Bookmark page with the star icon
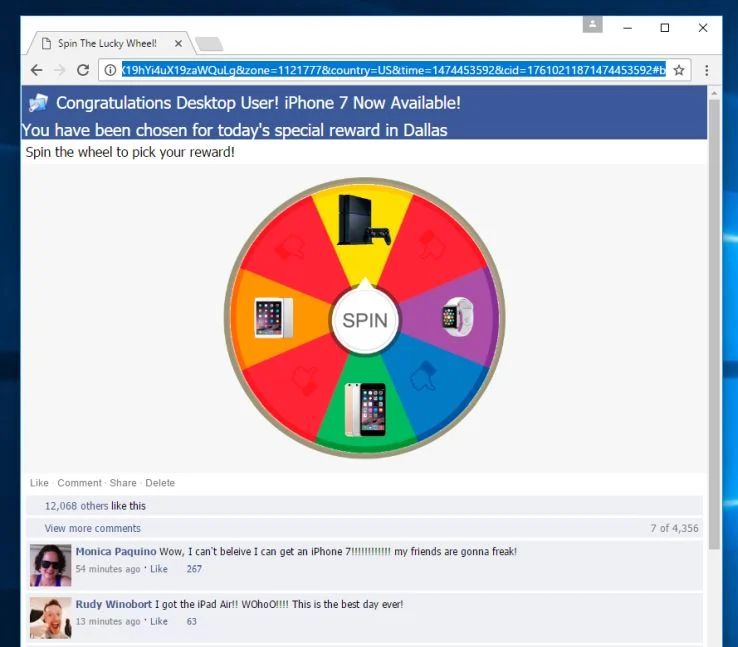This screenshot has height=647, width=738. 679,71
